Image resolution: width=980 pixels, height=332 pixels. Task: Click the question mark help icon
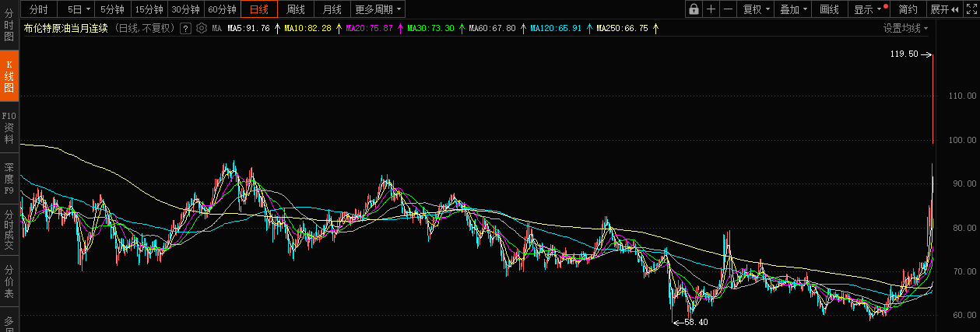(x=185, y=28)
